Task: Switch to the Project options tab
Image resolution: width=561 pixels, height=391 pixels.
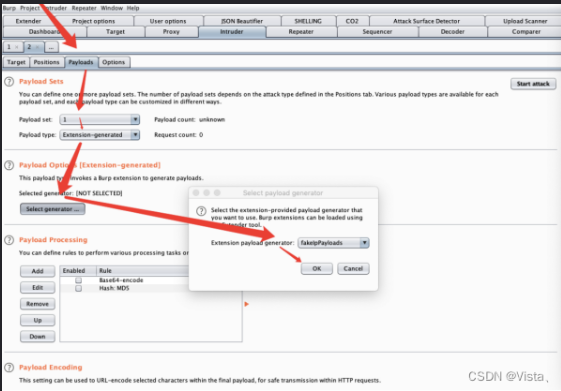Action: click(94, 21)
